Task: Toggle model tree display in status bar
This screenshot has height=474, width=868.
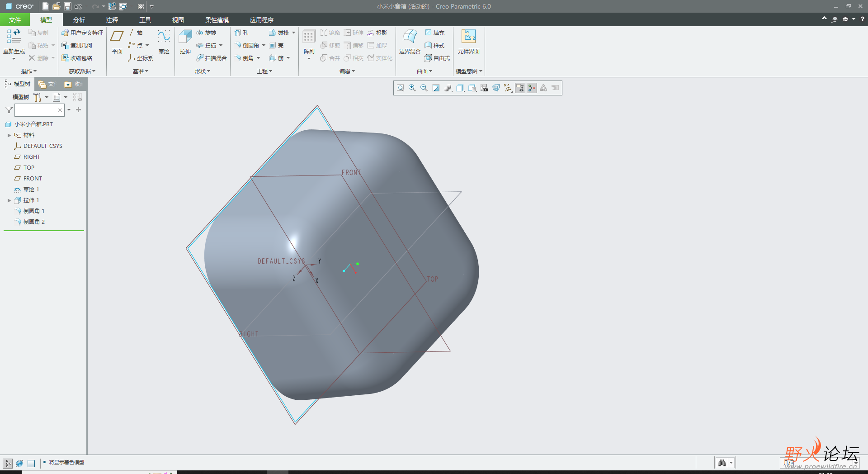Action: [x=8, y=464]
